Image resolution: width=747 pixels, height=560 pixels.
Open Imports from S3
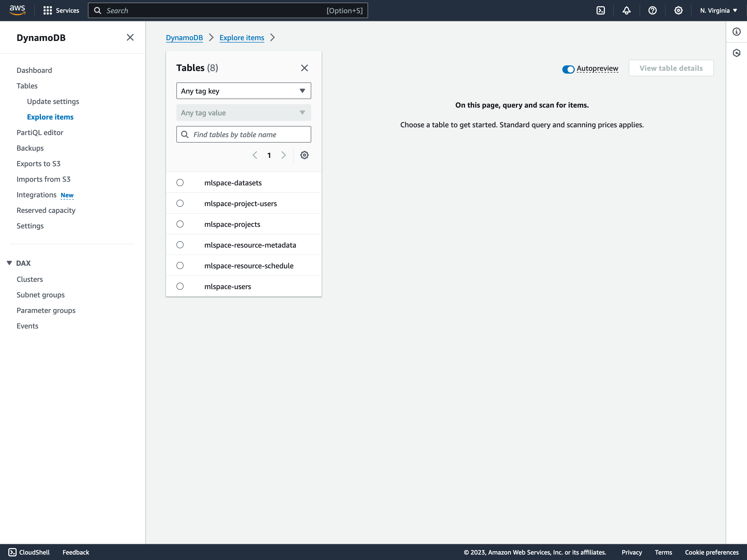(x=44, y=179)
